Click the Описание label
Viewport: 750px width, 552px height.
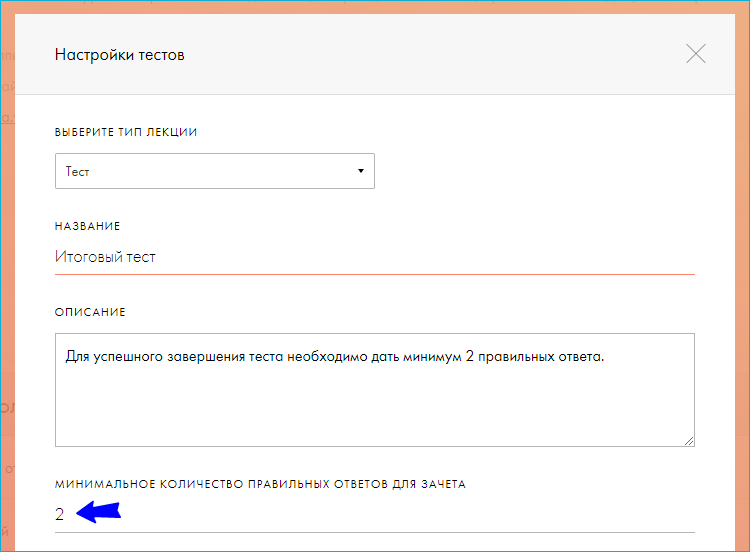[x=90, y=312]
